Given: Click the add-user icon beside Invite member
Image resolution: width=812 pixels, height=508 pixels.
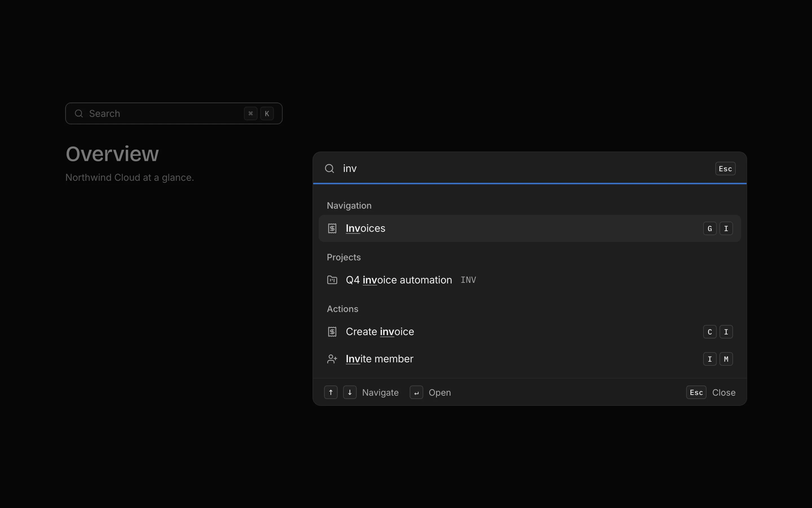Looking at the screenshot, I should 332,359.
